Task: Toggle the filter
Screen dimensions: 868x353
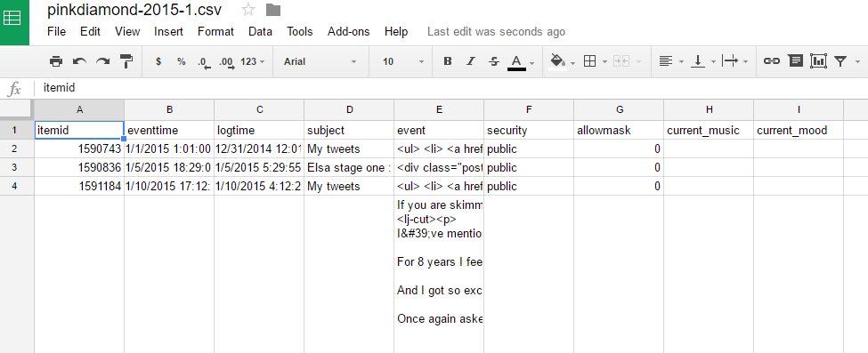Action: (x=840, y=61)
